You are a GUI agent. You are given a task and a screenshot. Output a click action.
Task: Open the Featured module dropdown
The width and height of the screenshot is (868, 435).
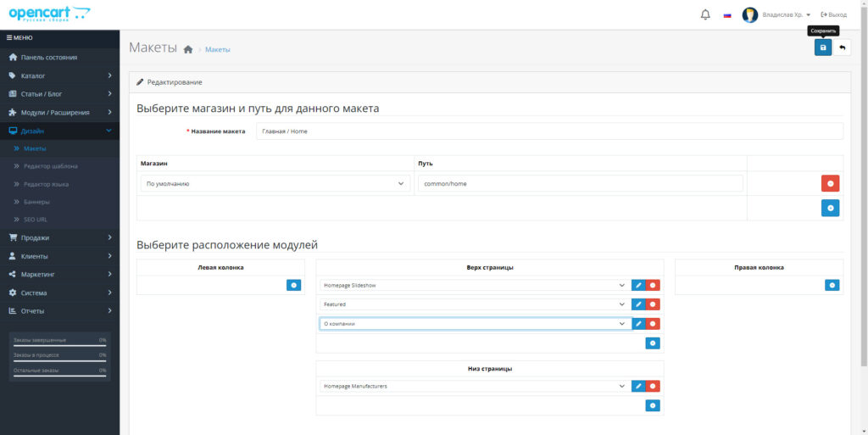coord(475,304)
